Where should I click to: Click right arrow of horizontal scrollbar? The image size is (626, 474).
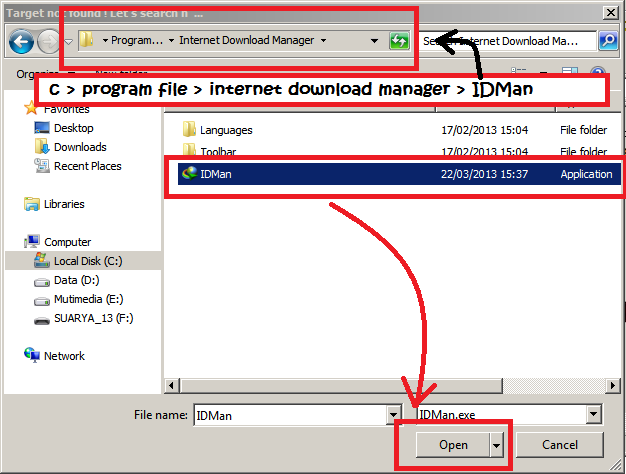click(612, 386)
